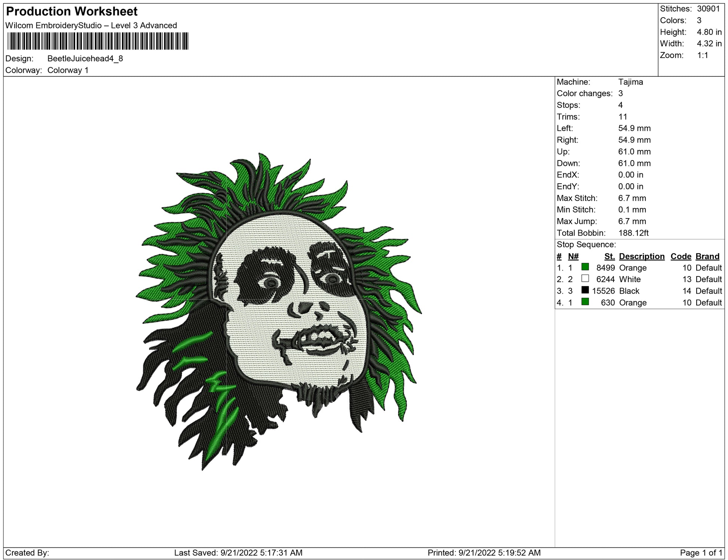Click the Stop Sequence heading

586,245
